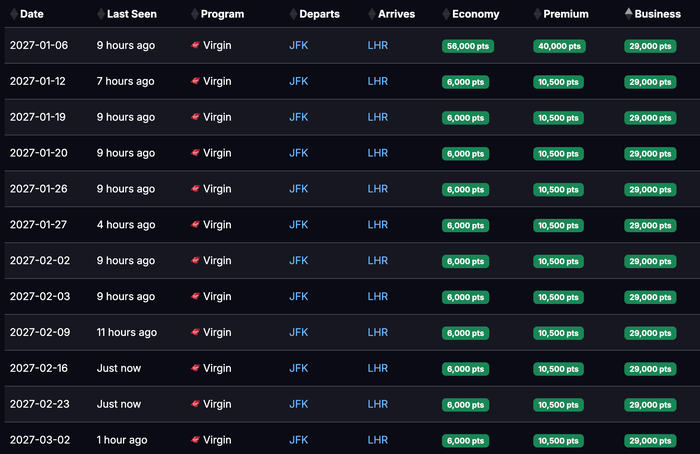Open JFK link in the 2027-01-06 row
700x454 pixels.
pos(299,46)
